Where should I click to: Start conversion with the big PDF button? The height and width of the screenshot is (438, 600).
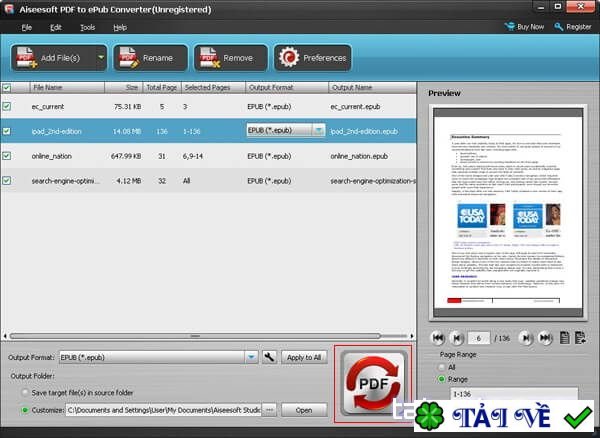point(373,384)
